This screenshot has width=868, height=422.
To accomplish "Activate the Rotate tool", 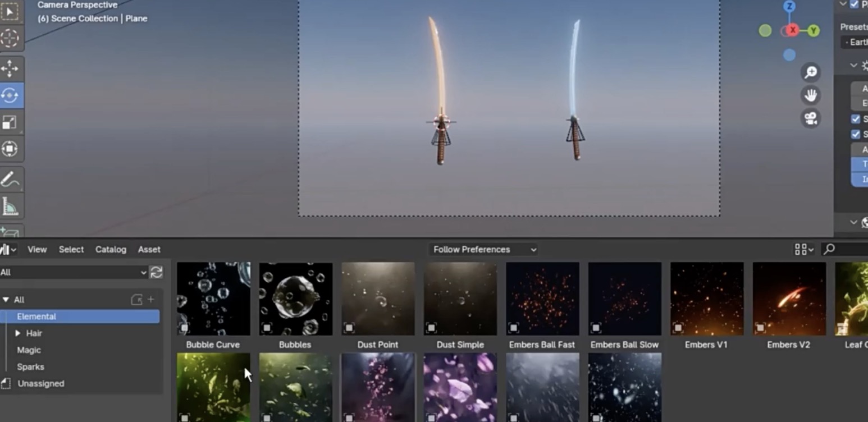I will coord(10,95).
